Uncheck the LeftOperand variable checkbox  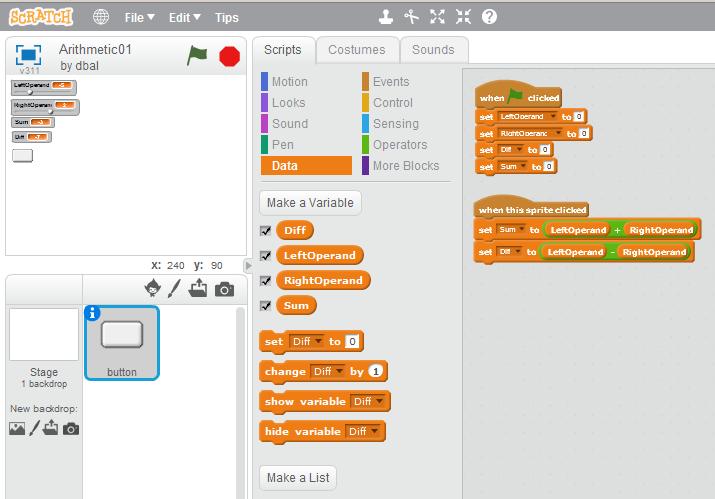265,255
